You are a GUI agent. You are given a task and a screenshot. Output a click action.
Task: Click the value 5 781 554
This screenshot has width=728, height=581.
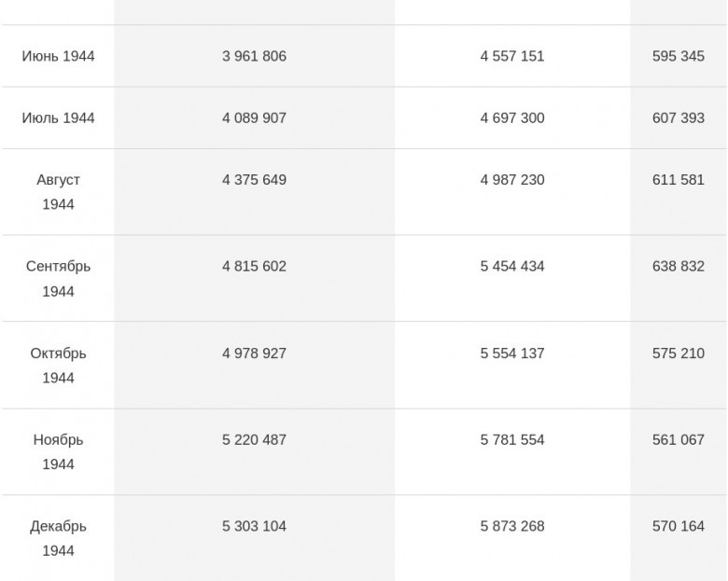tap(512, 440)
